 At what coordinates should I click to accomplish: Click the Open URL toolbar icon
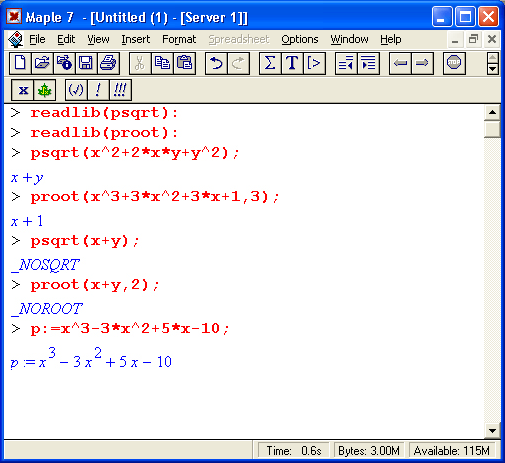pyautogui.click(x=64, y=63)
